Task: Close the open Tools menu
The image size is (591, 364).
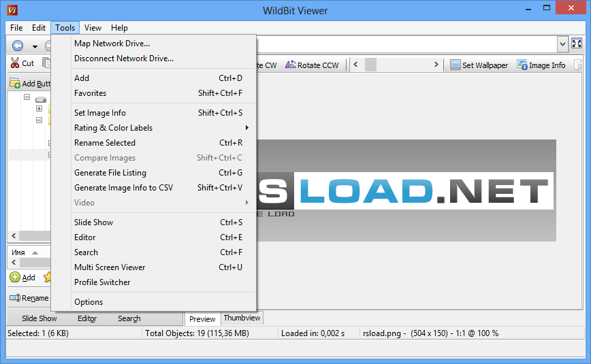Action: [65, 28]
